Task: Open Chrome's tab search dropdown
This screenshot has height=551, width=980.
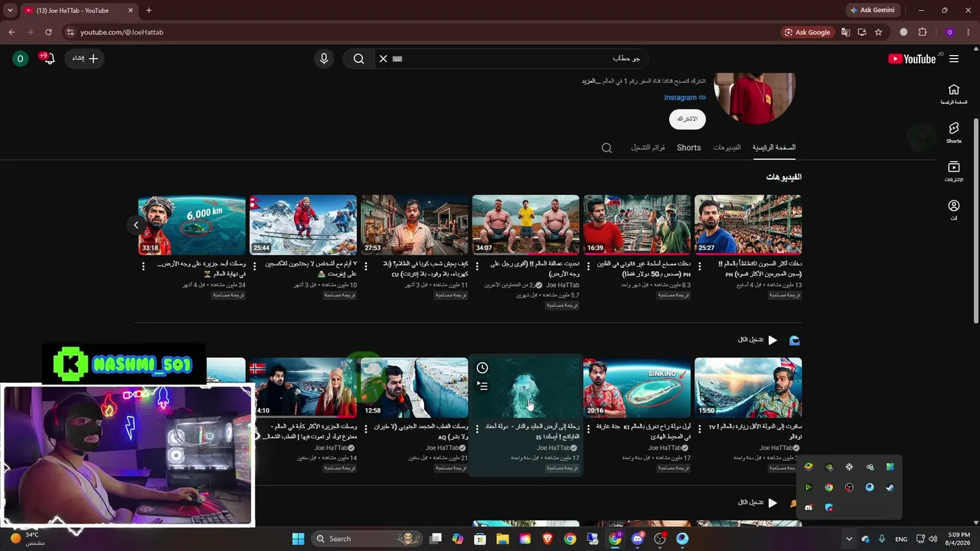Action: click(10, 11)
